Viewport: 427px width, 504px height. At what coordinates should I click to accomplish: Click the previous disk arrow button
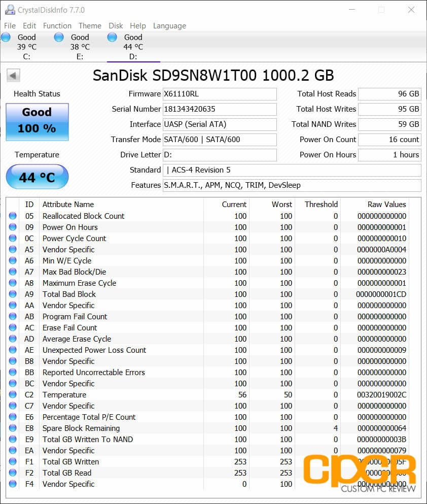pos(13,76)
